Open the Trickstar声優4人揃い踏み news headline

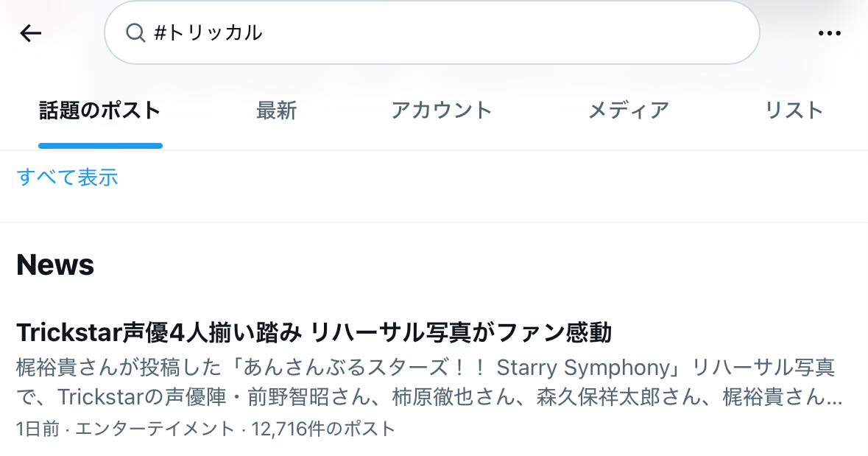314,333
